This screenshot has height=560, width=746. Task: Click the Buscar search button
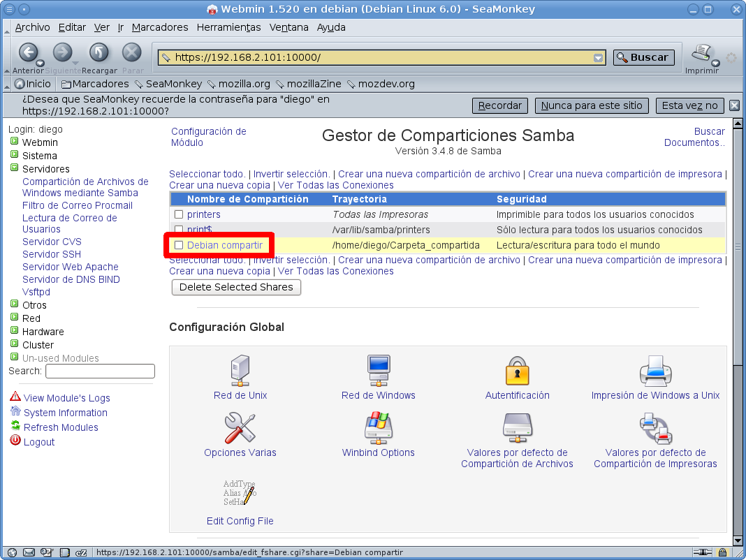[644, 57]
